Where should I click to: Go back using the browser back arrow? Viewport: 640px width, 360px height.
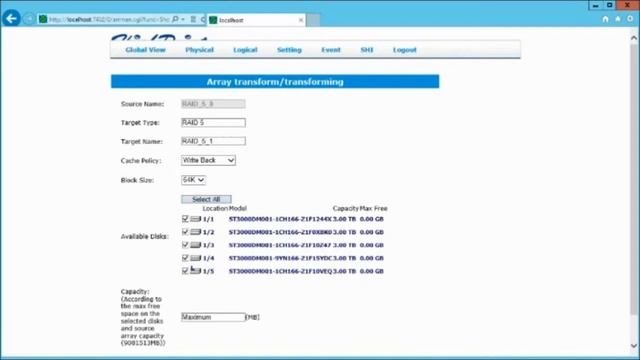point(11,18)
